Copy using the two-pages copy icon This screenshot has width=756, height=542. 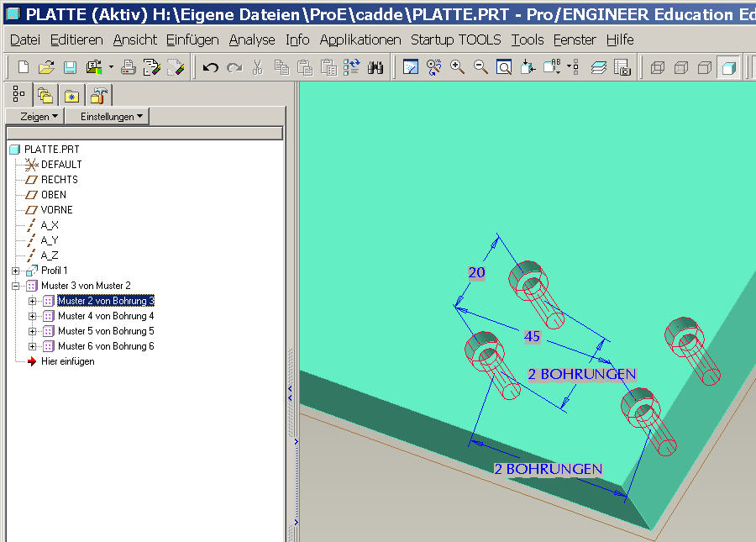pos(281,67)
